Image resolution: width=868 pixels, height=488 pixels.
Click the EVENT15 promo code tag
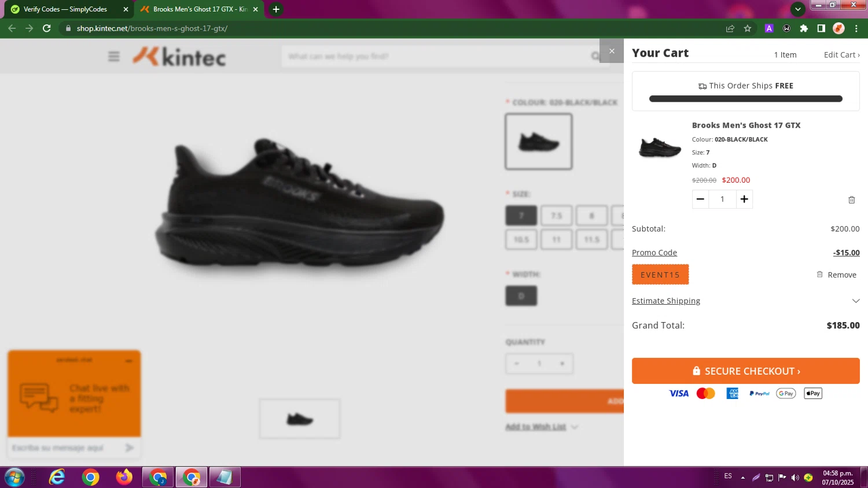(660, 275)
